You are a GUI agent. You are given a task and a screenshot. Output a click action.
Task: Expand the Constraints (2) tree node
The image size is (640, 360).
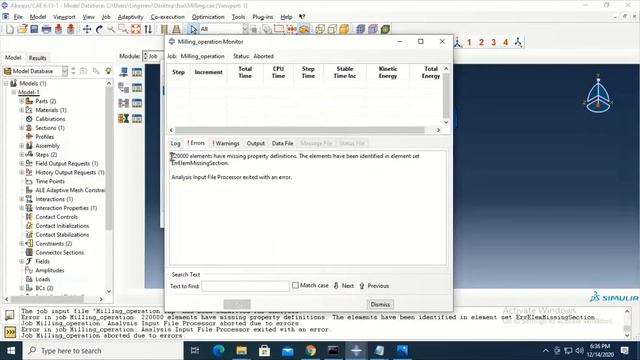(x=22, y=243)
